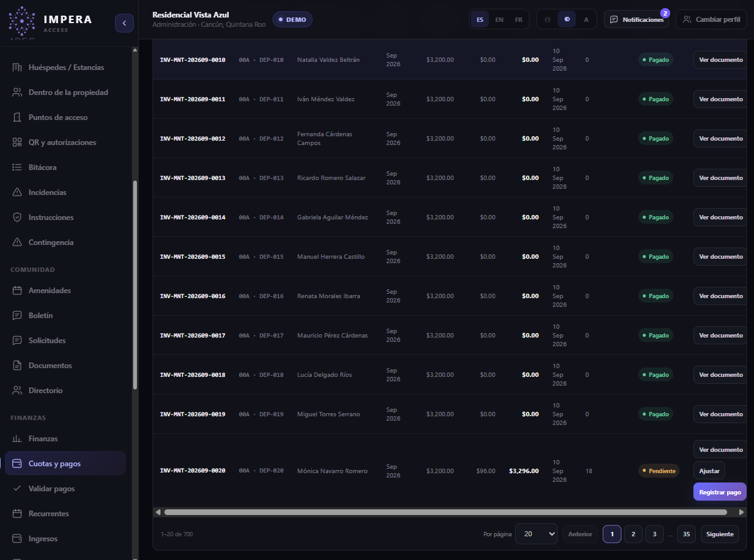The width and height of the screenshot is (754, 560).
Task: Click the Bitácora list icon
Action: pos(17,167)
